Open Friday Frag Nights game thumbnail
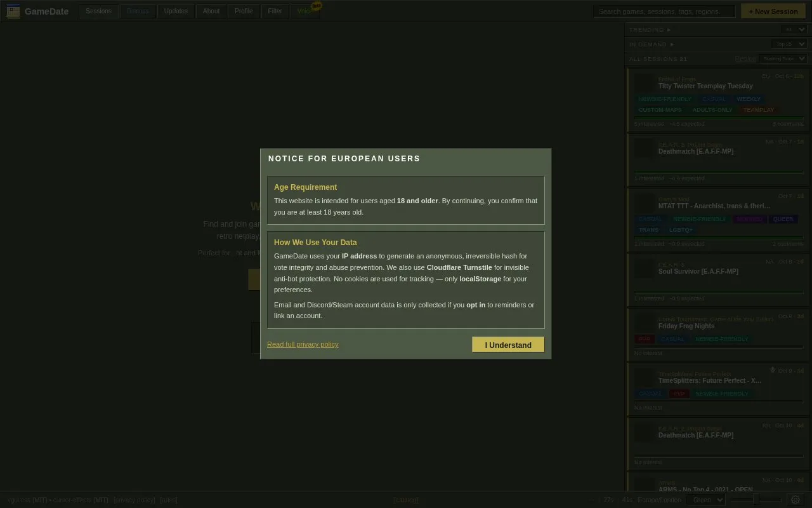This screenshot has height=508, width=812. click(x=644, y=323)
